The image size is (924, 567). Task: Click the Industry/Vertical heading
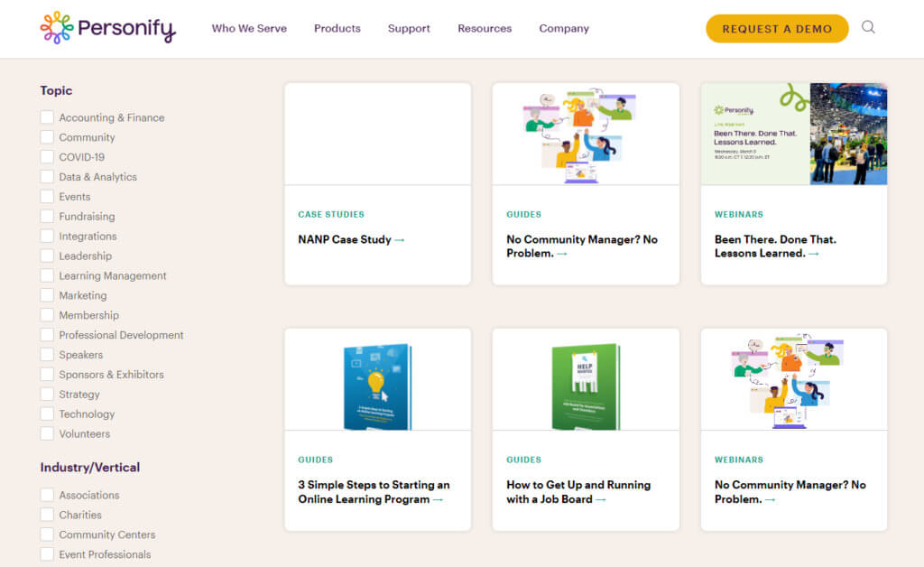point(90,468)
